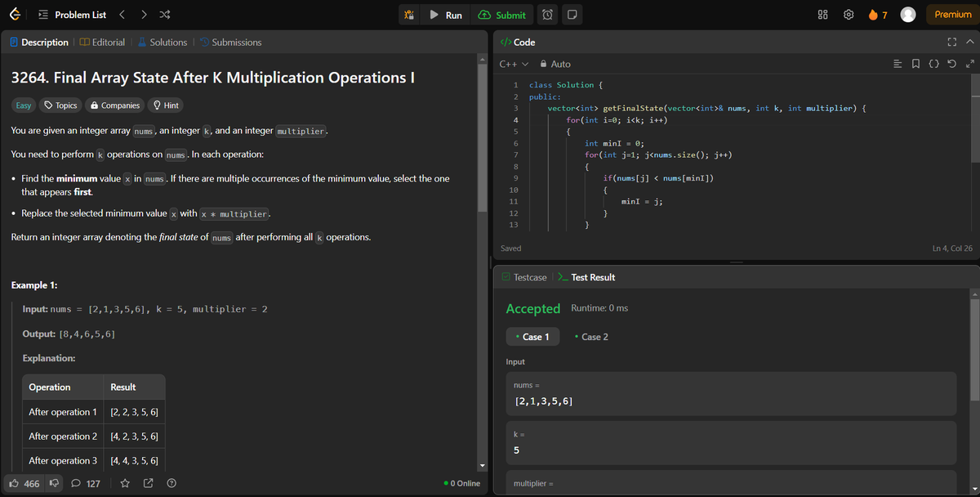Share the problem via the share icon
Image resolution: width=980 pixels, height=497 pixels.
point(148,483)
